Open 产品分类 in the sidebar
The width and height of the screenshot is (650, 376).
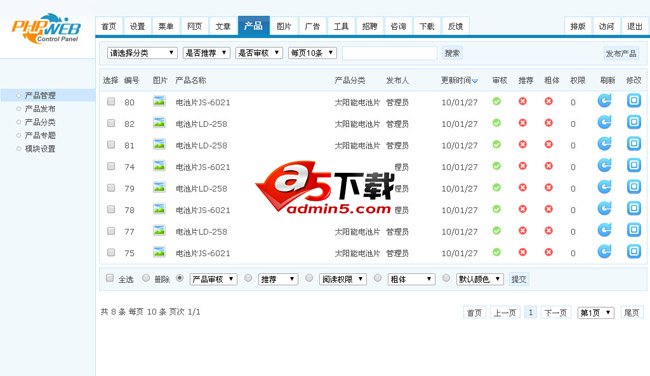39,122
